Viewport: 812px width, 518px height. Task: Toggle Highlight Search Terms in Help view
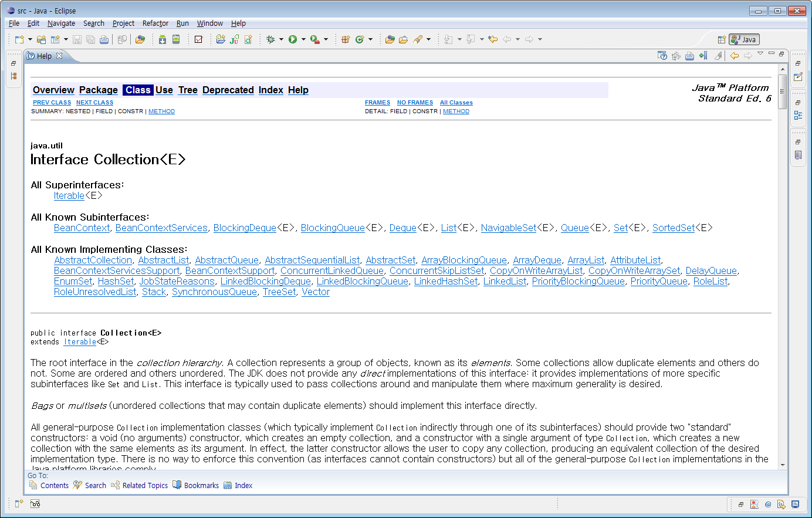click(x=718, y=56)
